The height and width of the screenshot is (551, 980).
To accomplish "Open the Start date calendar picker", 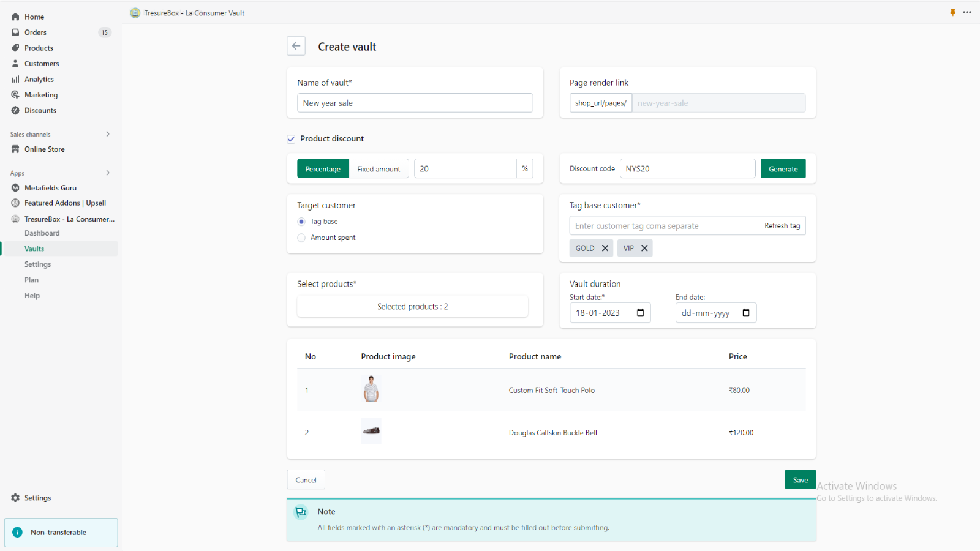I will [x=640, y=313].
